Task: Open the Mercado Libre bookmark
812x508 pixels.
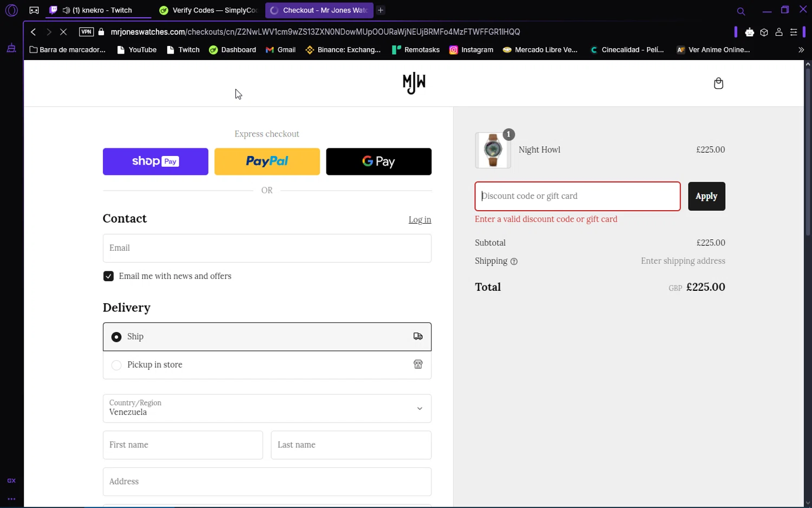Action: [540, 50]
